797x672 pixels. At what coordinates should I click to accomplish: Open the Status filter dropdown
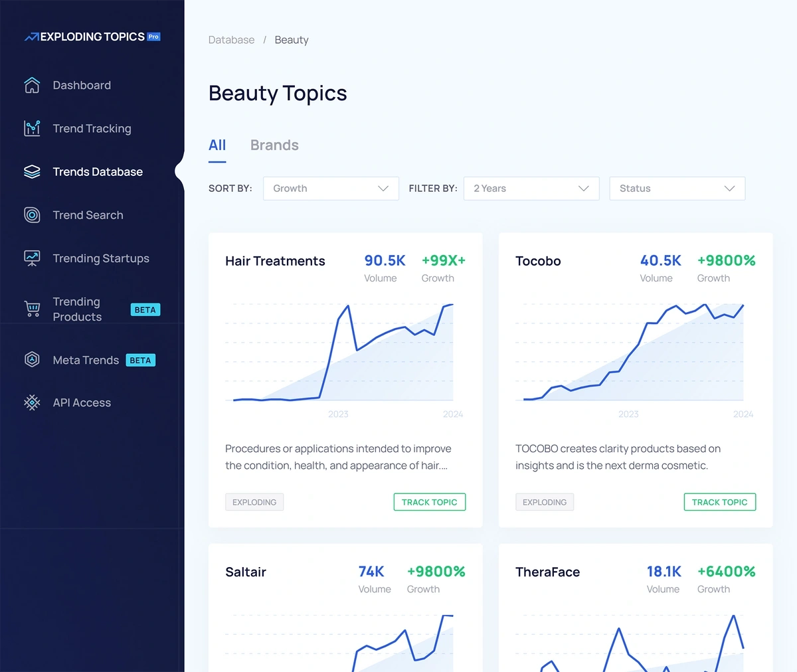[x=677, y=189]
